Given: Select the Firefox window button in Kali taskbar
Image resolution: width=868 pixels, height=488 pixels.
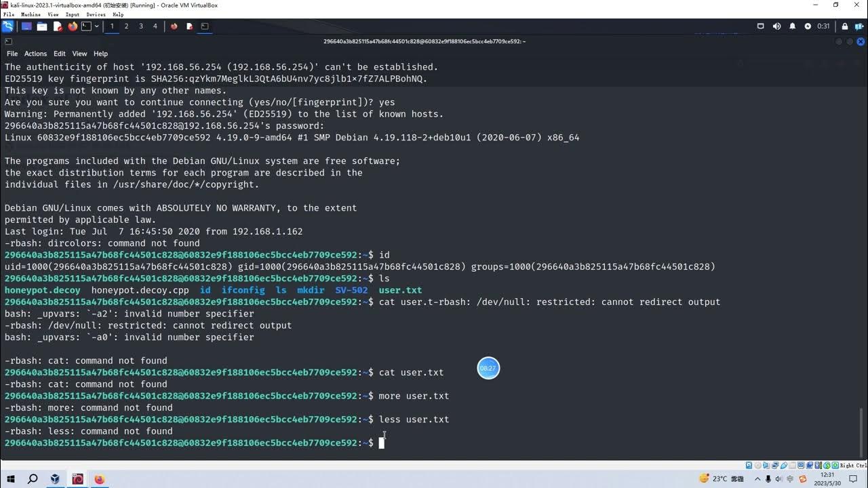Looking at the screenshot, I should point(174,26).
